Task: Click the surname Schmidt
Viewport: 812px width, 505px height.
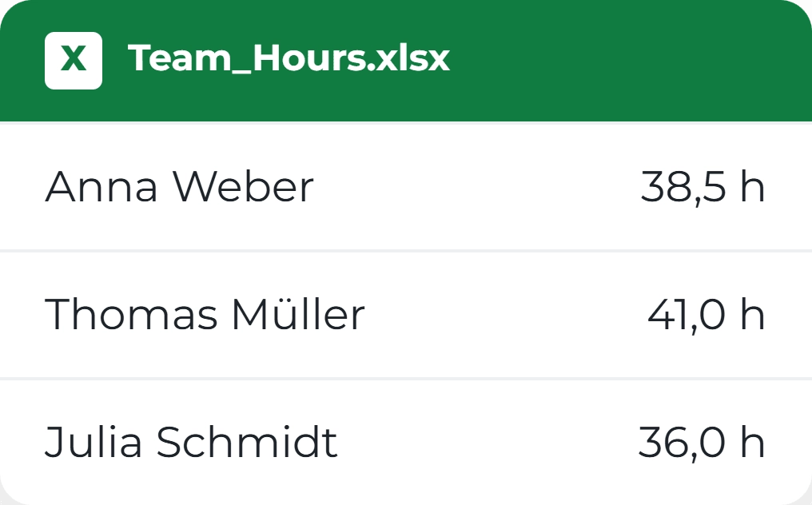Action: click(246, 442)
